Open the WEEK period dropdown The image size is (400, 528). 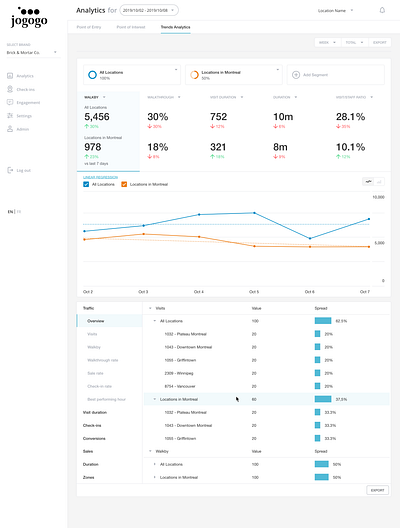pos(328,42)
